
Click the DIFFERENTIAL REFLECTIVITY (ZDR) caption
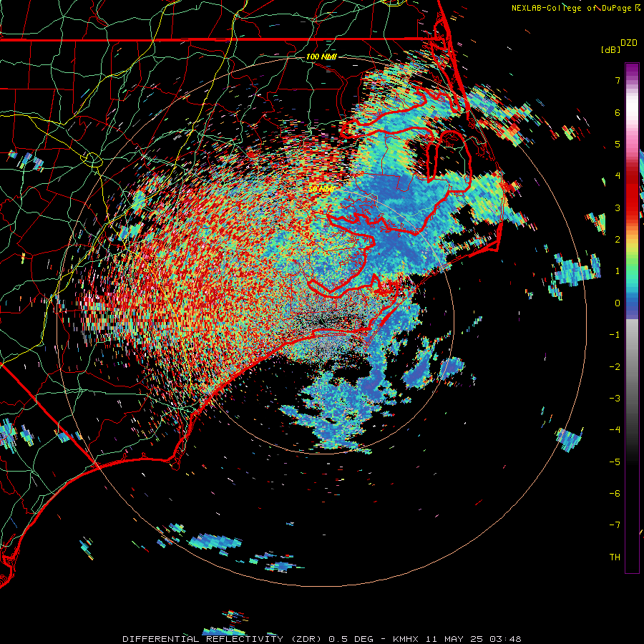(x=223, y=639)
